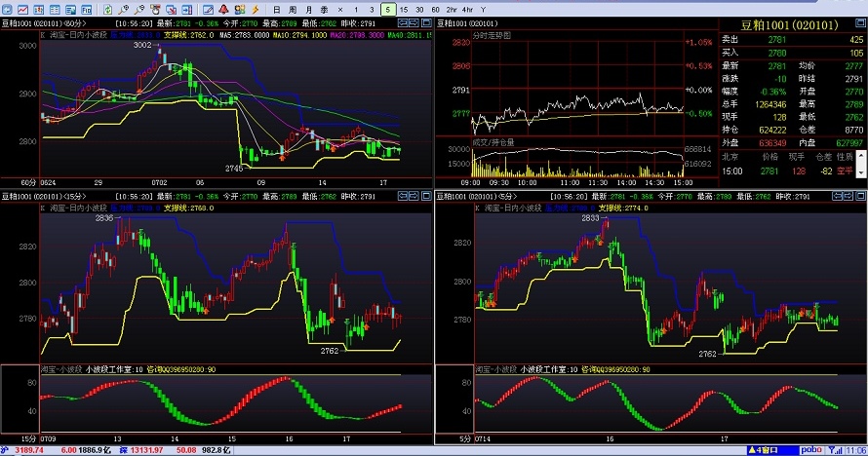Select the 15-minute period button

[404, 10]
